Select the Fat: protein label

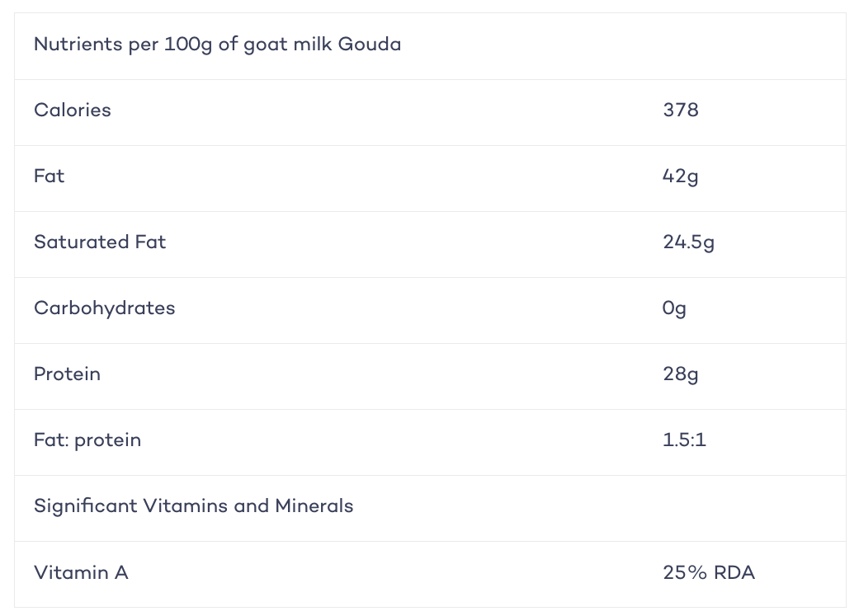pos(87,440)
